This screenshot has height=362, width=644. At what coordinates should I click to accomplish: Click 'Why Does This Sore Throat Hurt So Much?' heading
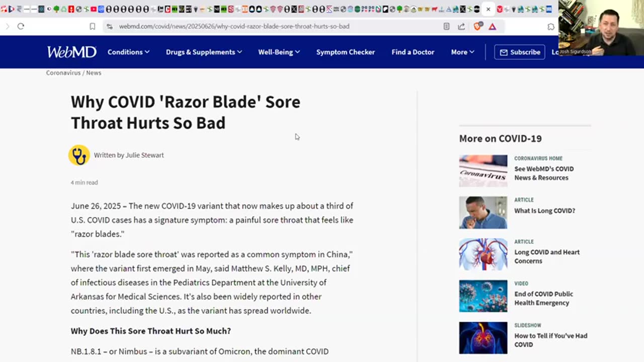[x=151, y=331]
